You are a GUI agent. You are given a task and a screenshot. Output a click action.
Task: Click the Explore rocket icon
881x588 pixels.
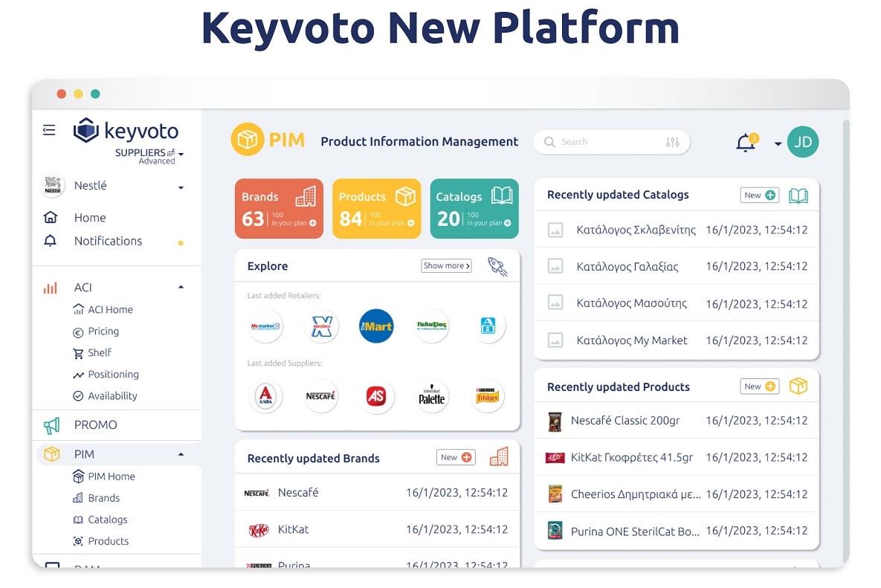497,266
